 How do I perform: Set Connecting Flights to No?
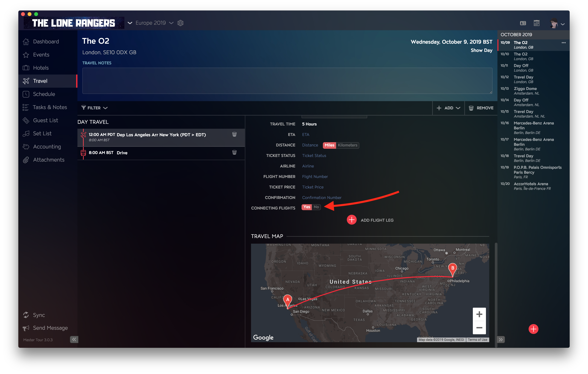point(316,207)
